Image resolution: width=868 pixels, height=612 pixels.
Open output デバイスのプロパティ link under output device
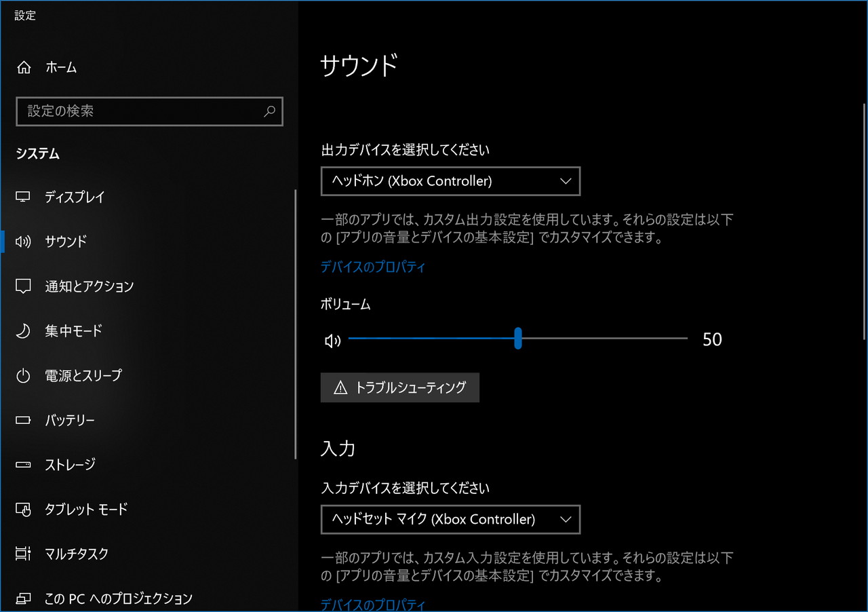(x=373, y=267)
